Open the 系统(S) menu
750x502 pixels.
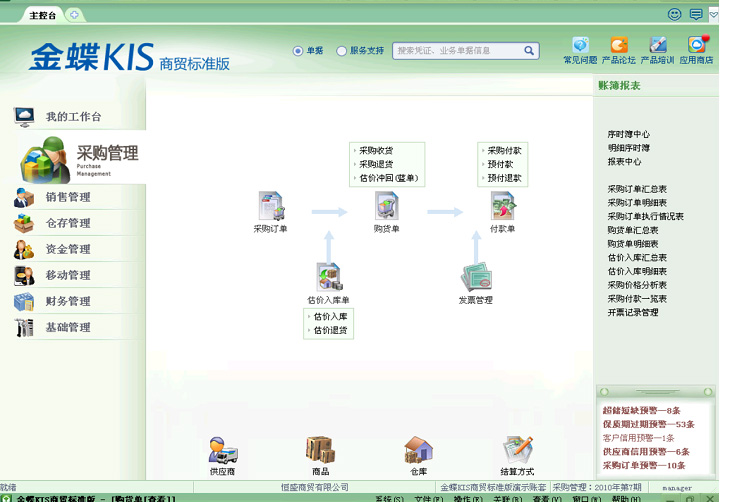[x=389, y=499]
